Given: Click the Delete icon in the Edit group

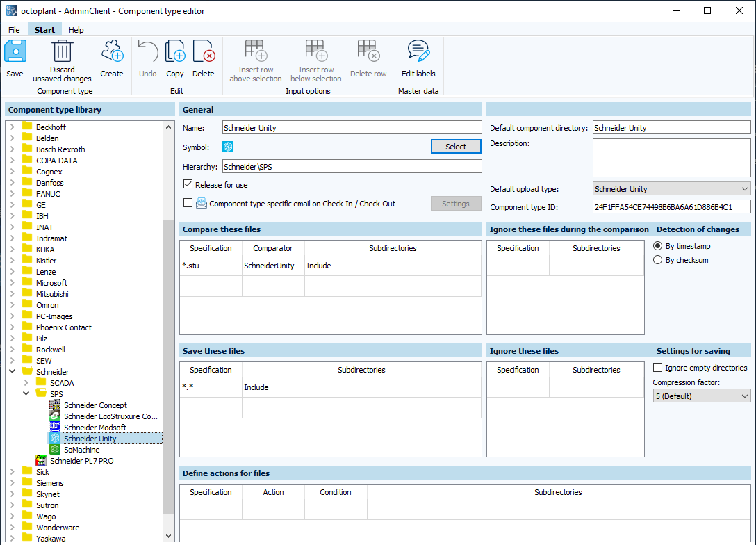Looking at the screenshot, I should 204,51.
